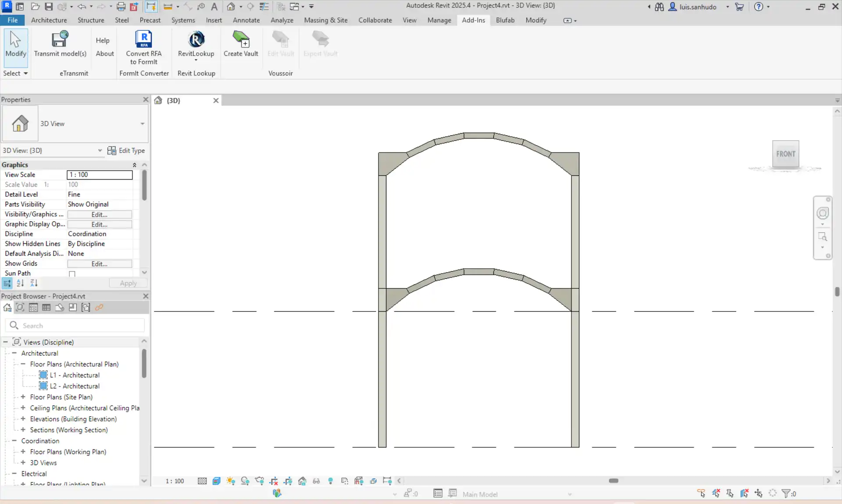Open the Massing & Site ribbon tab
This screenshot has height=504, width=842.
[325, 20]
